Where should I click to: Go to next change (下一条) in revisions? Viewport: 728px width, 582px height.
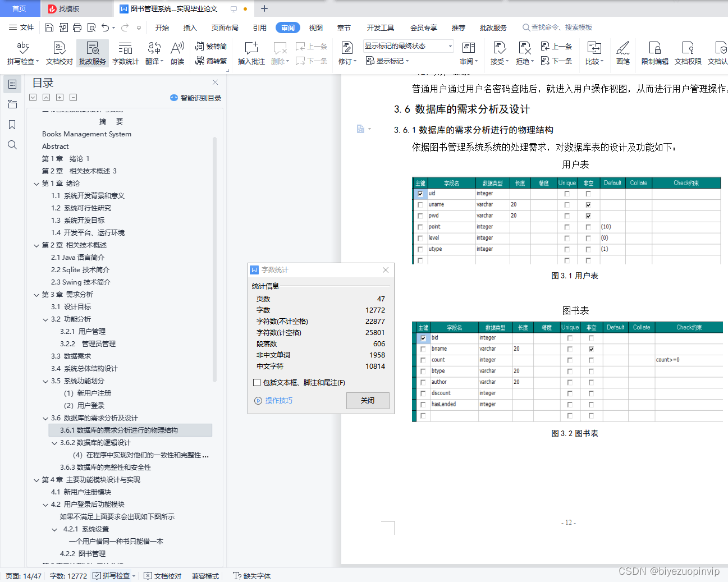[556, 61]
